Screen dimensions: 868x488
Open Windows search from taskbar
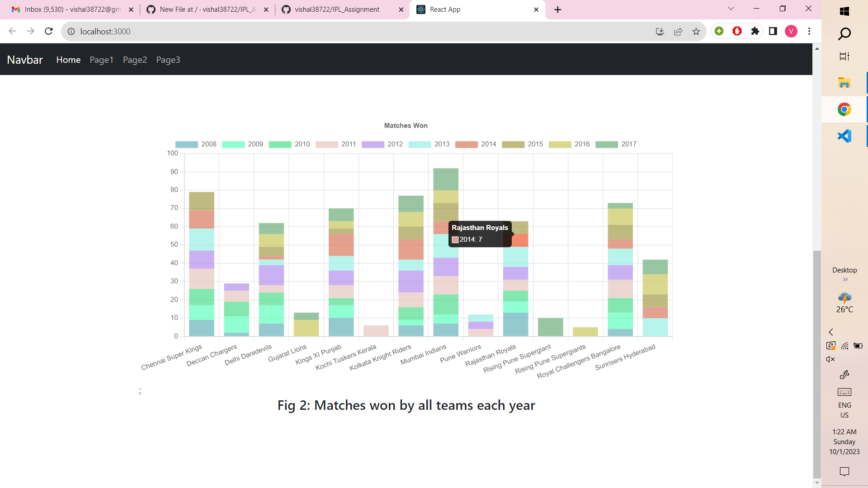[x=844, y=34]
